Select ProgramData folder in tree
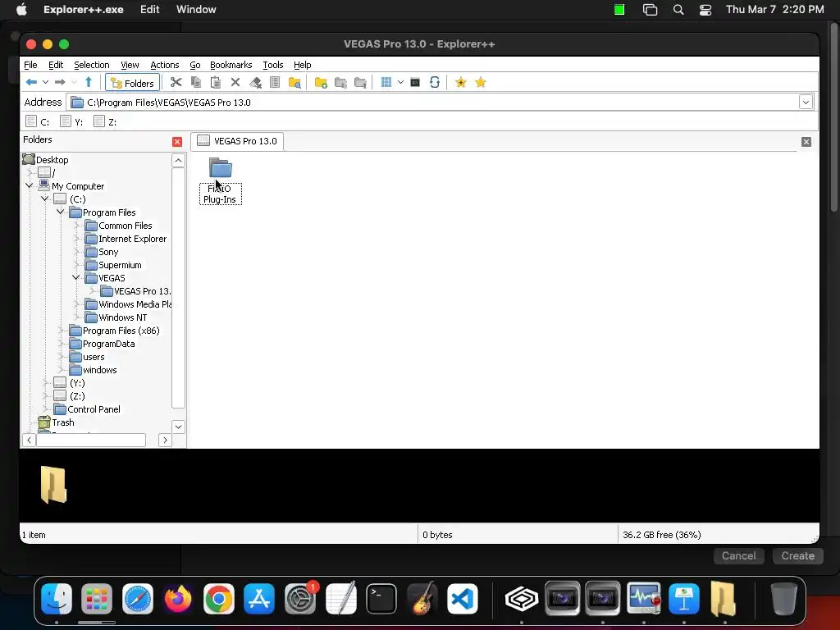 (109, 344)
